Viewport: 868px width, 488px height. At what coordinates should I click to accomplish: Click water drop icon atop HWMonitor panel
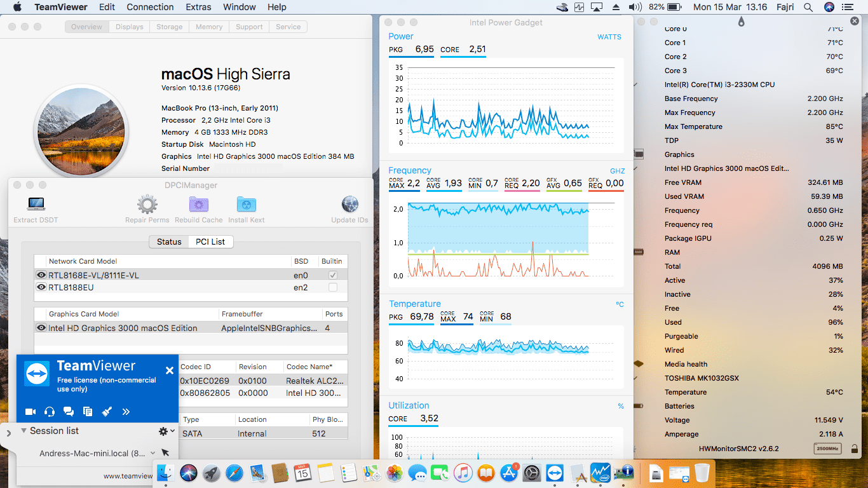pos(741,22)
